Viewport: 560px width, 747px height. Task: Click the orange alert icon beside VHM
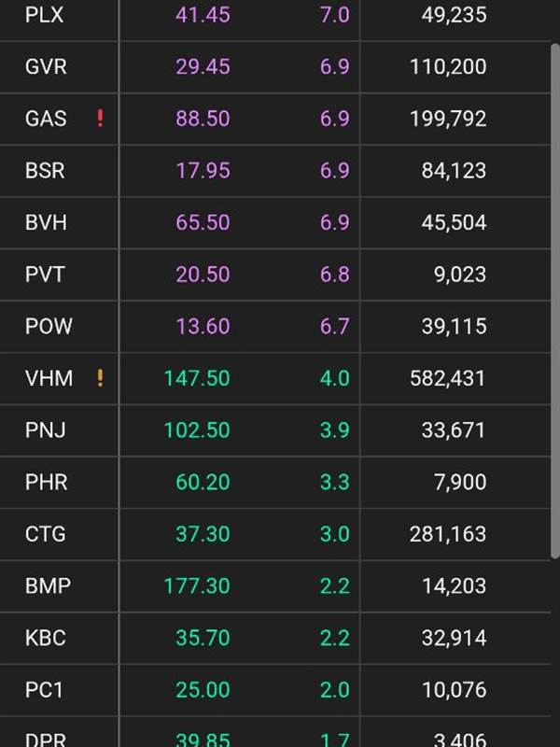[x=100, y=378]
